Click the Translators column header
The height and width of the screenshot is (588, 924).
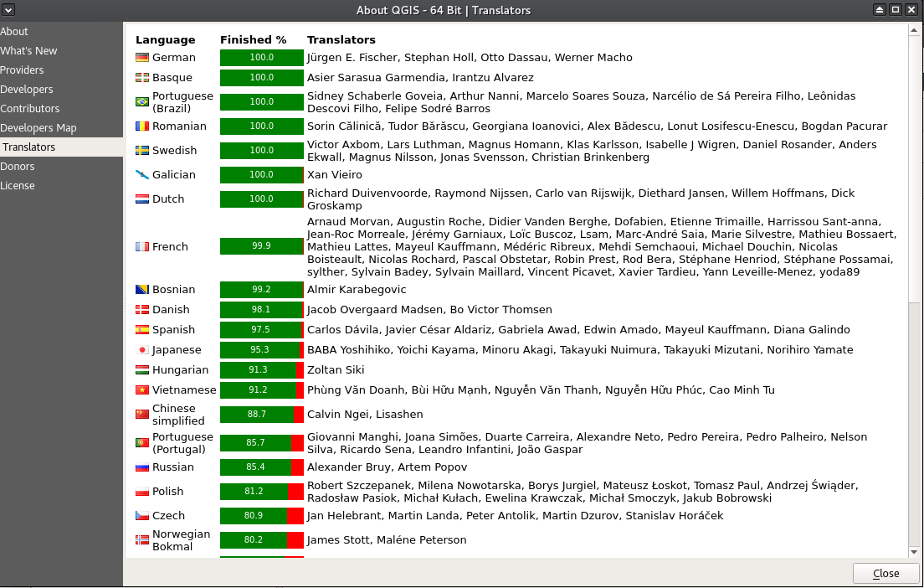[x=341, y=40]
